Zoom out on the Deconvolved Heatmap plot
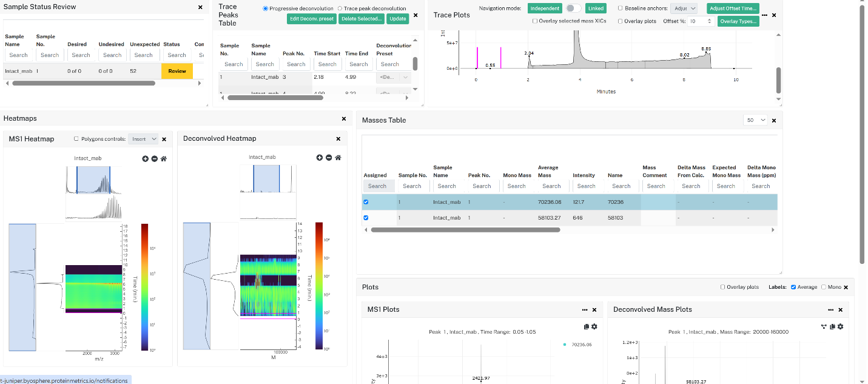This screenshot has height=384, width=868. (329, 158)
